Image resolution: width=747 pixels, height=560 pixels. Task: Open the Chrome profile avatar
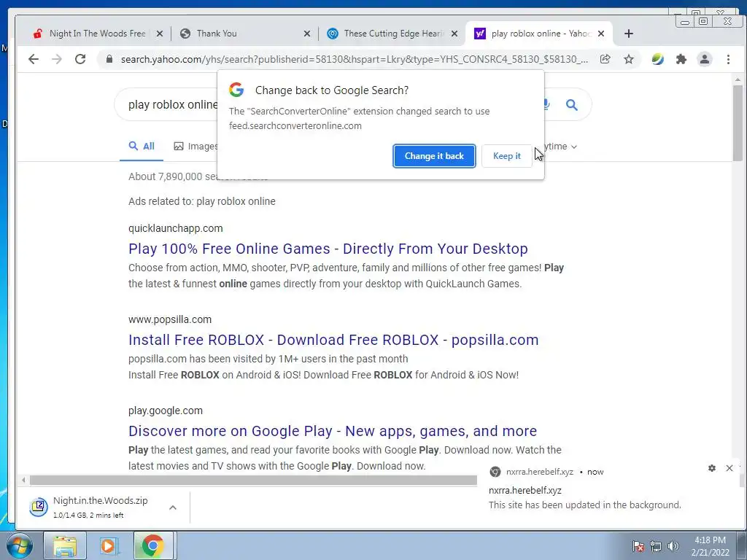pos(705,59)
